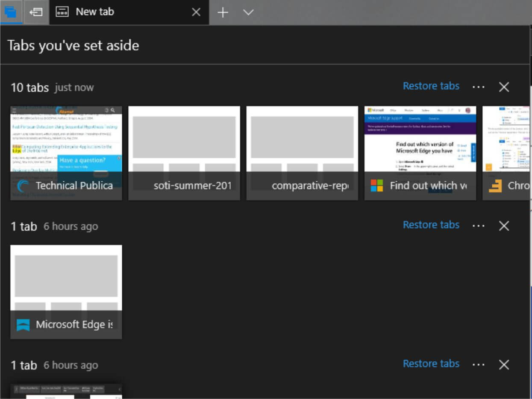Open the tabs you've set aside icon
Screen dimensions: 532x399
pyautogui.click(x=11, y=12)
